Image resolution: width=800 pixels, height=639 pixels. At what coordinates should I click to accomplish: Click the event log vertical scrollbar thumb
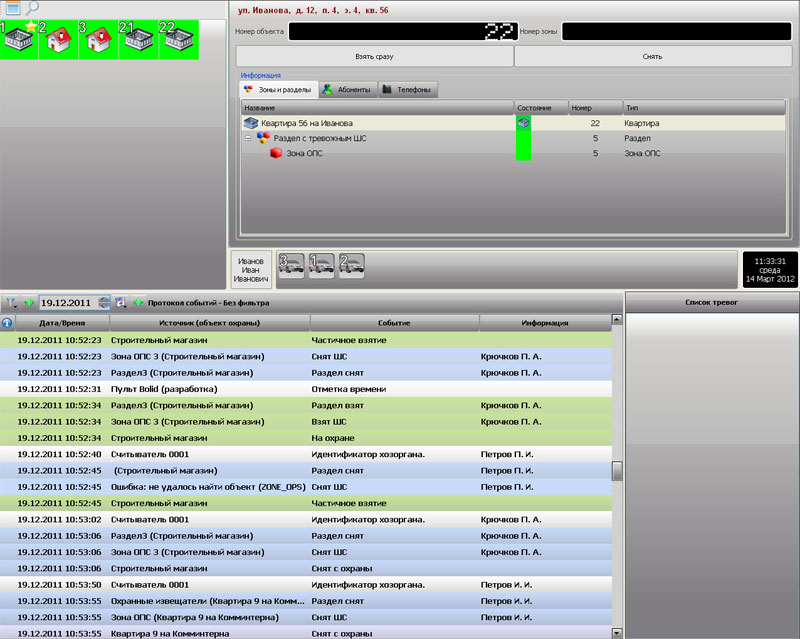click(x=617, y=471)
